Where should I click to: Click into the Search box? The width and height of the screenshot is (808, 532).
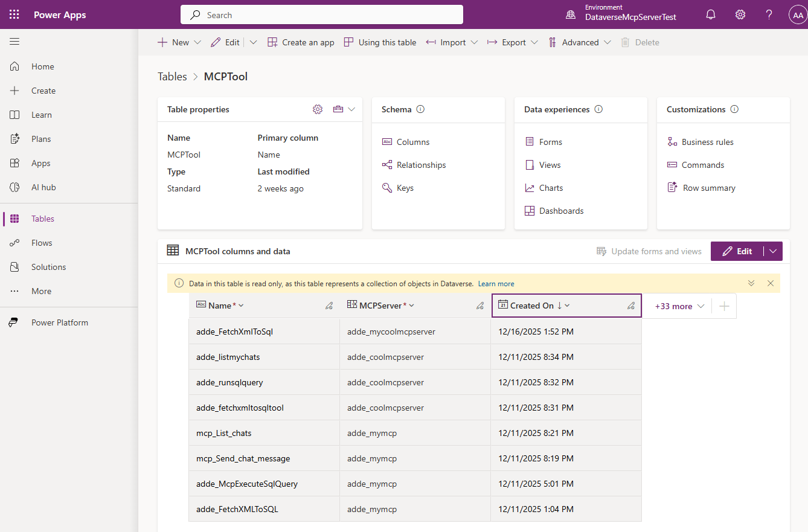(x=321, y=15)
